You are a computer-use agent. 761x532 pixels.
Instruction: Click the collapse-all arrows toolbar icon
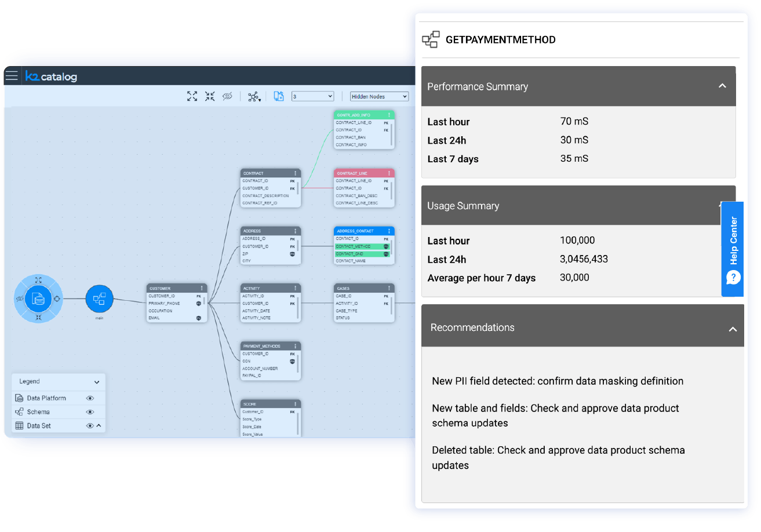click(x=210, y=96)
